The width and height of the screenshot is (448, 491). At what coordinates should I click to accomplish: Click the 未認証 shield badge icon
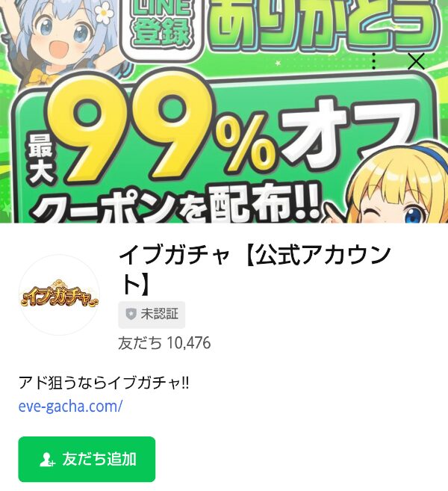pyautogui.click(x=131, y=314)
